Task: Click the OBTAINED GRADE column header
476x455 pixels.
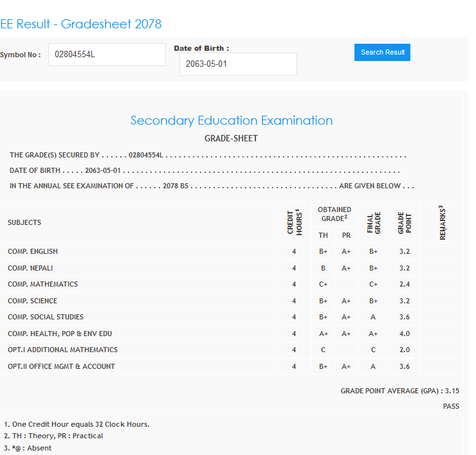Action: 334,214
